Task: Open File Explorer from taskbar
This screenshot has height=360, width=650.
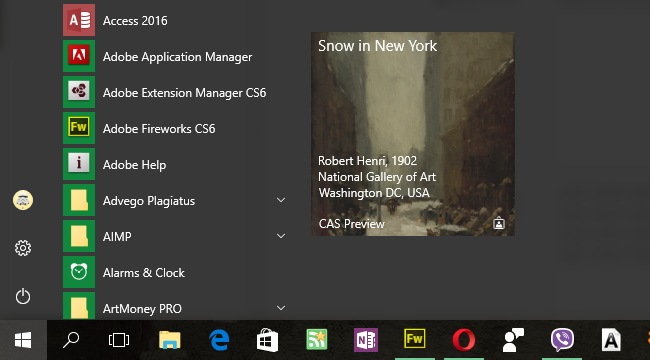Action: tap(170, 340)
